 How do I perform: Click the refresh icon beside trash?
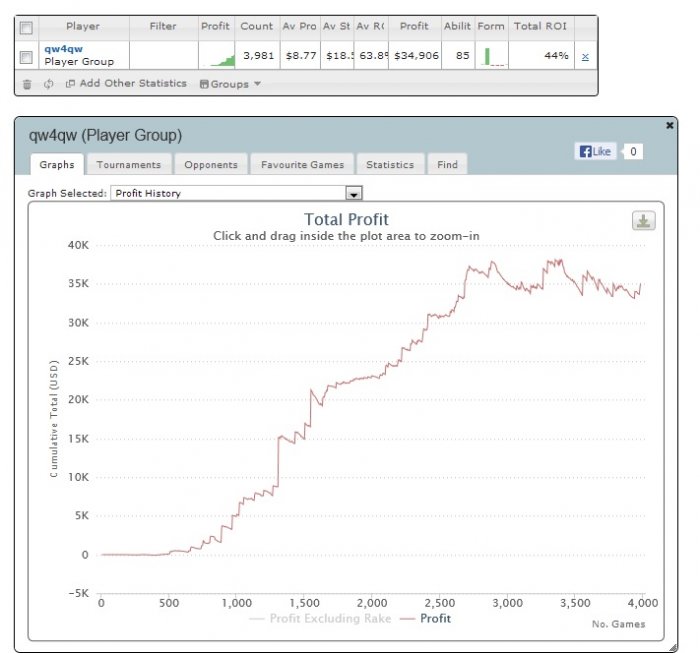tap(49, 84)
